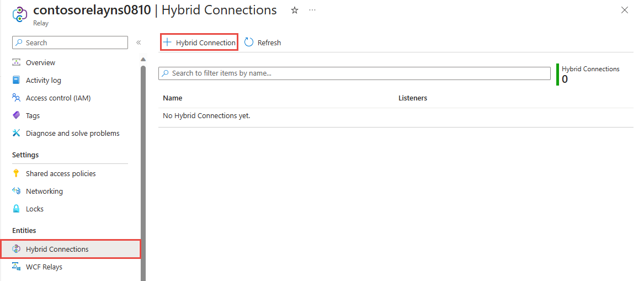
Task: Click the Entities section heading
Action: coord(24,230)
